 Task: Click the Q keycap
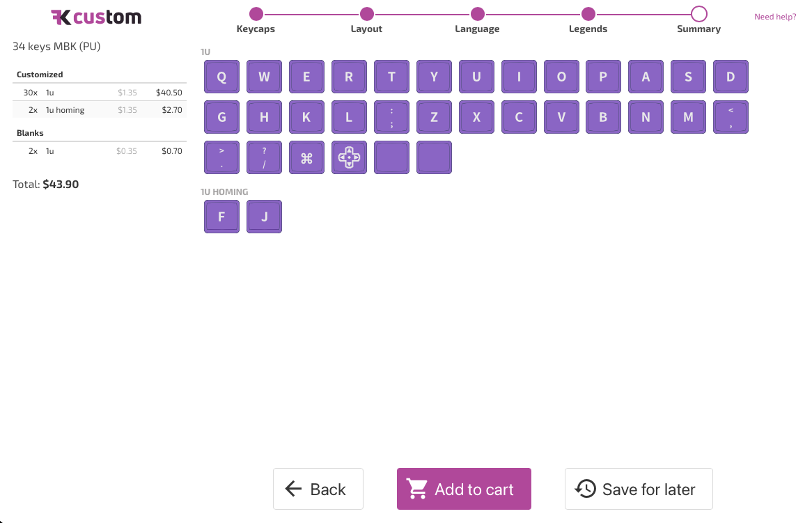221,77
